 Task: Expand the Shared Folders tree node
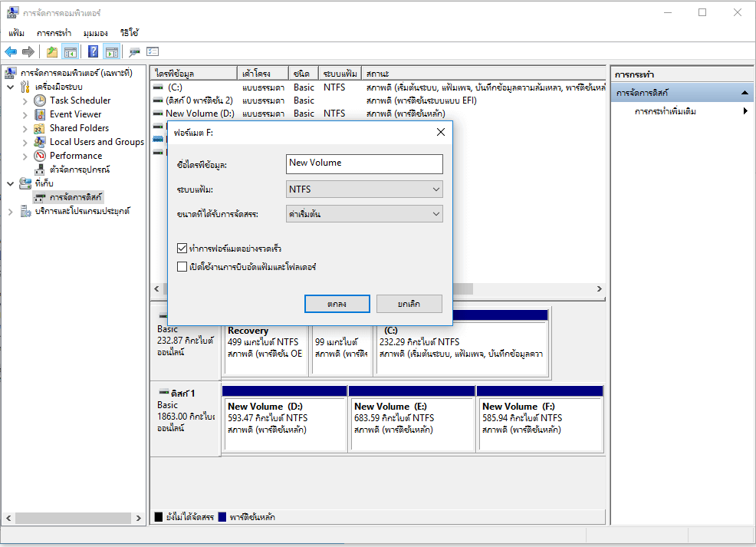(x=25, y=128)
